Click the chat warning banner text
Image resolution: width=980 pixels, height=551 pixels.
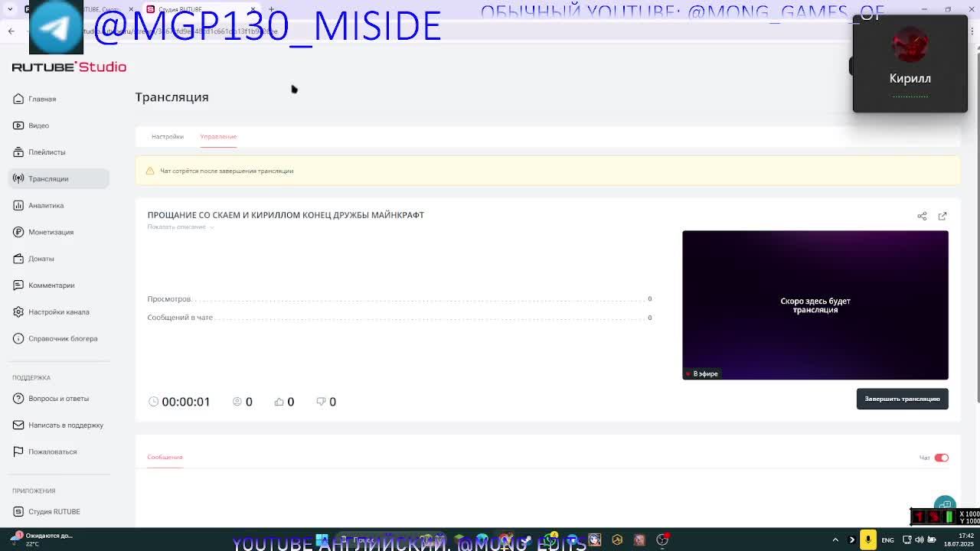click(x=227, y=171)
